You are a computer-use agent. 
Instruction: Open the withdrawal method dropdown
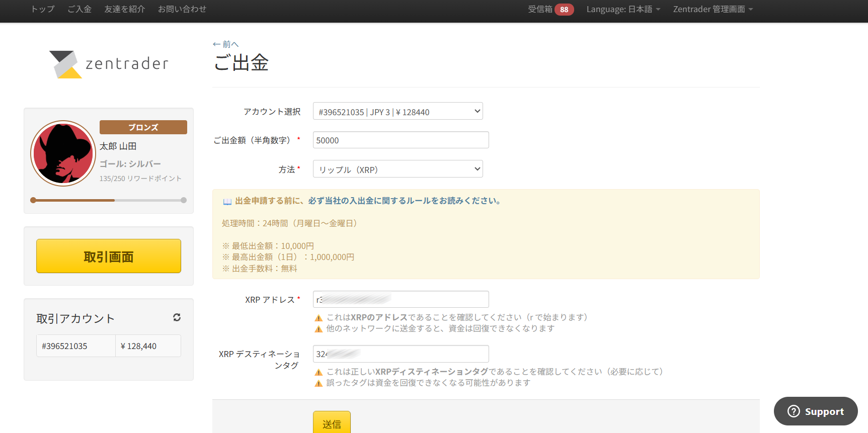[398, 169]
